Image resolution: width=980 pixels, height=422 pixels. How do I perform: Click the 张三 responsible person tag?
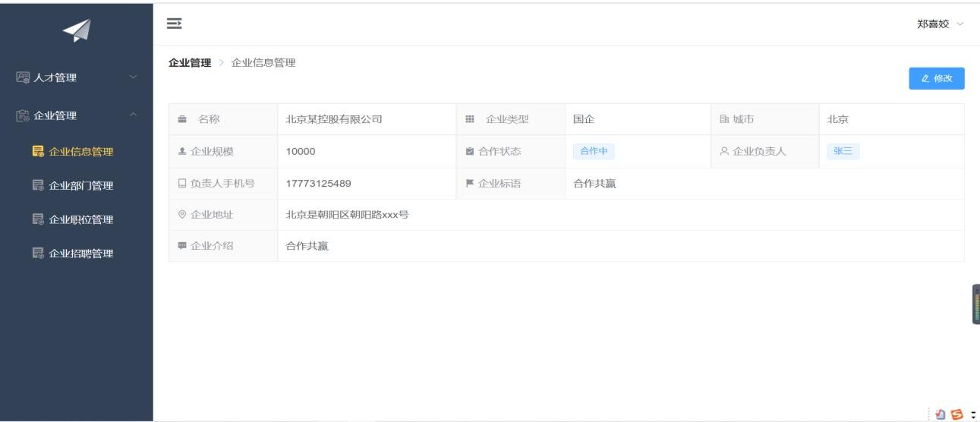click(843, 151)
